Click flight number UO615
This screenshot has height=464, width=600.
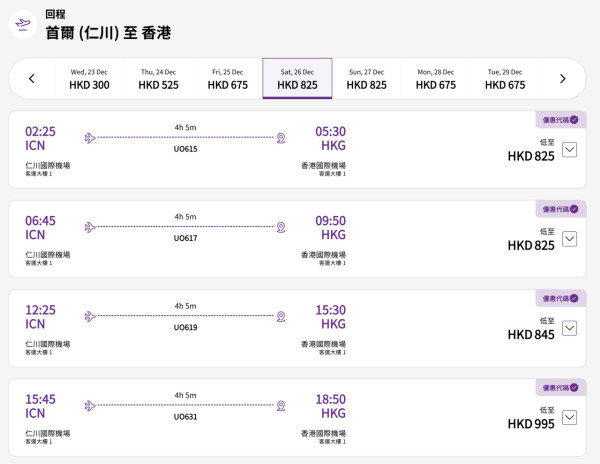click(186, 149)
